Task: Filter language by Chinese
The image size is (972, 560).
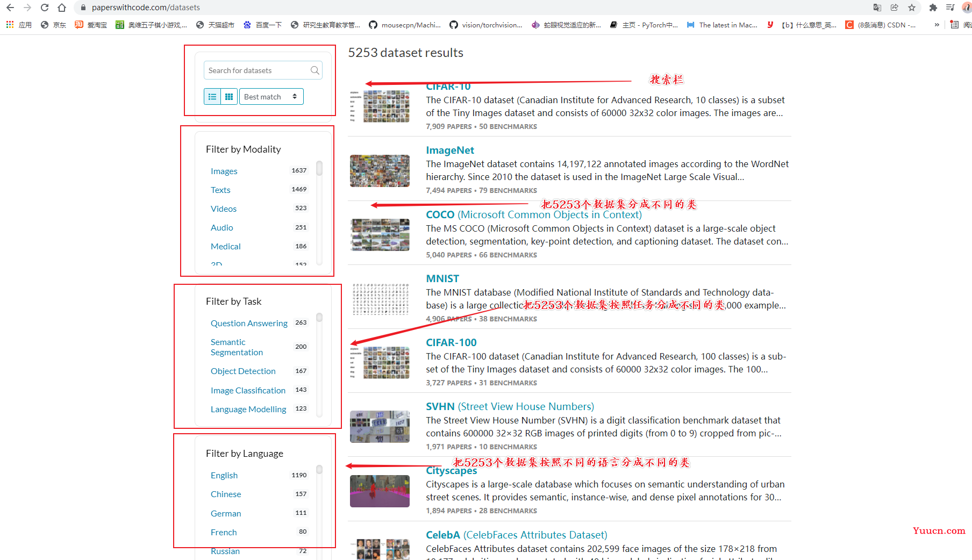Action: pyautogui.click(x=226, y=494)
